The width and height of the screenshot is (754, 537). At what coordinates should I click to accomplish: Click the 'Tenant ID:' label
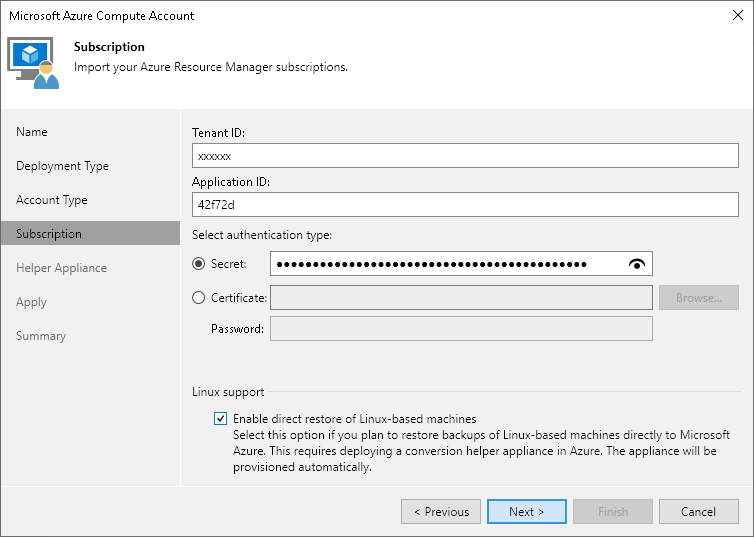pyautogui.click(x=218, y=133)
